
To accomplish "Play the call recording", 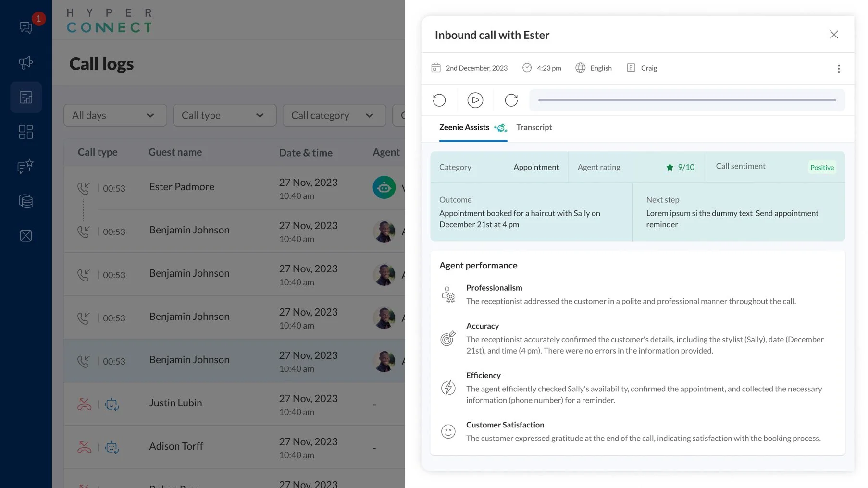I will click(475, 100).
